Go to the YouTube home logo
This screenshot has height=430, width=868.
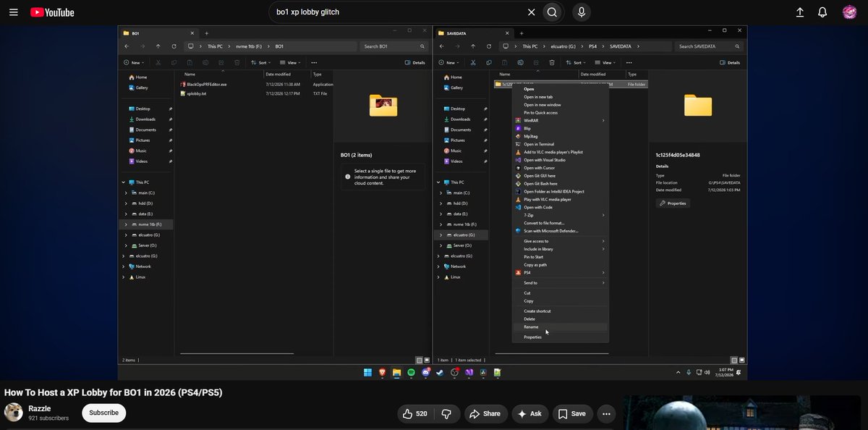point(52,12)
